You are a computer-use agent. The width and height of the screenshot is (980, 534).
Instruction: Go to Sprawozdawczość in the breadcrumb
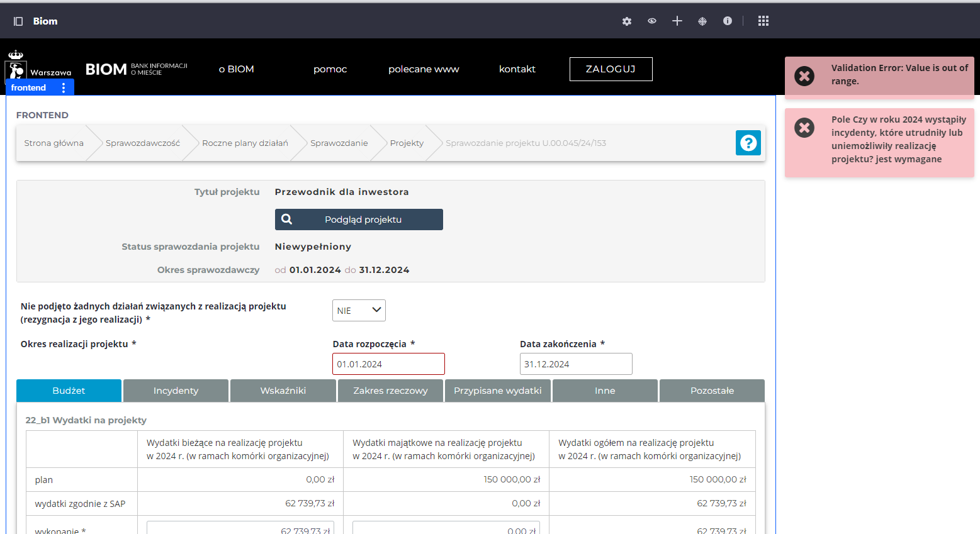[143, 143]
